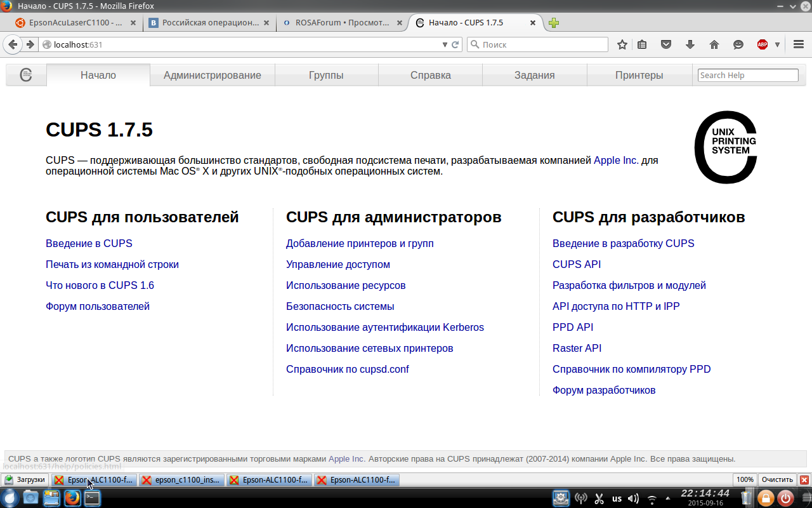Image resolution: width=812 pixels, height=508 pixels.
Task: Focus the Поиск browser search box
Action: point(538,44)
